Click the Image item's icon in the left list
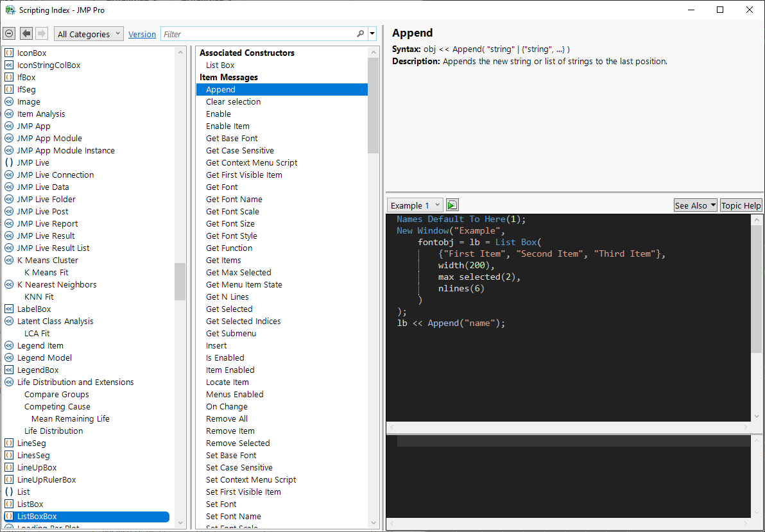Image resolution: width=765 pixels, height=532 pixels. click(x=8, y=101)
